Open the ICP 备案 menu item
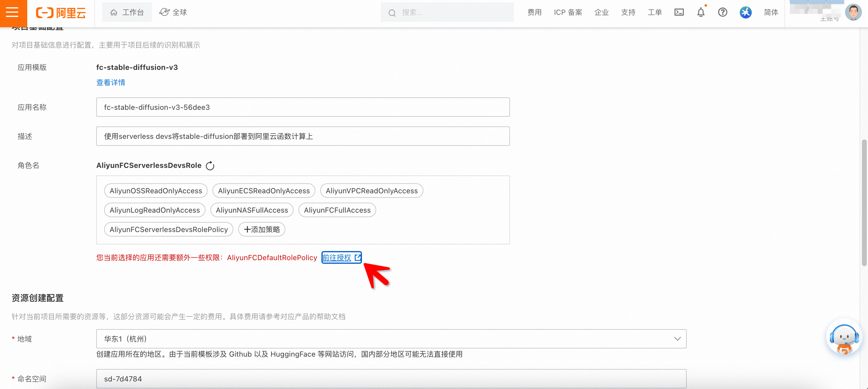The image size is (868, 389). pyautogui.click(x=568, y=12)
